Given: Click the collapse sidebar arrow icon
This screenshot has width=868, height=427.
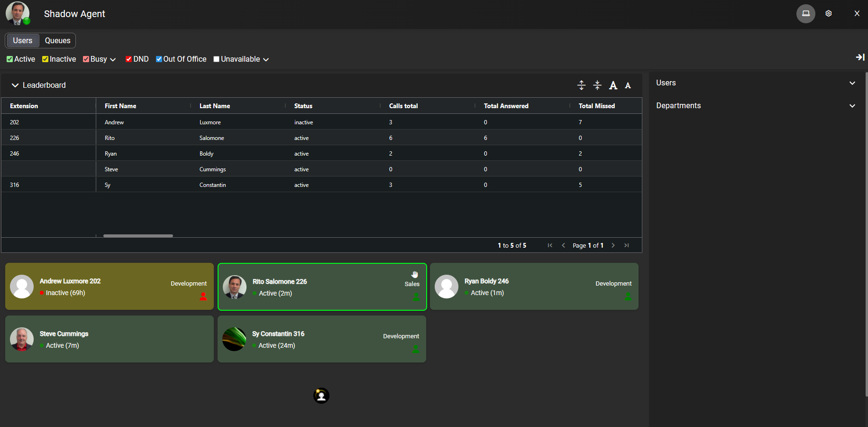Looking at the screenshot, I should coord(860,57).
